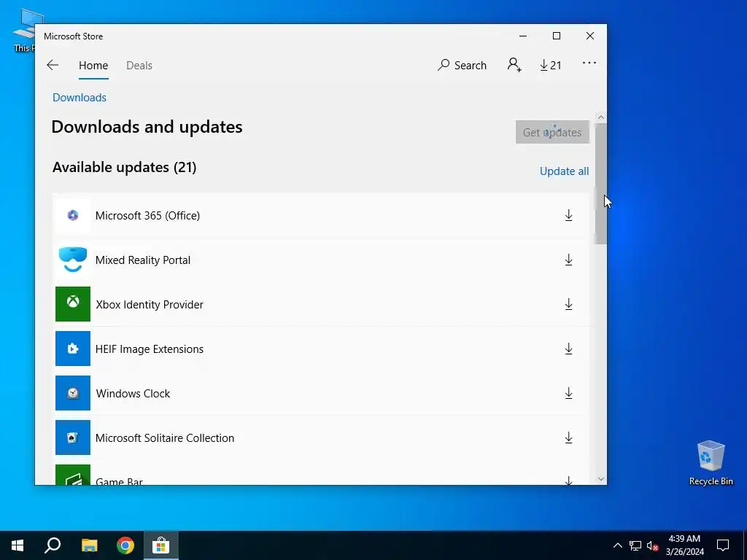The width and height of the screenshot is (747, 560).
Task: Go back with the Store back arrow
Action: click(53, 65)
